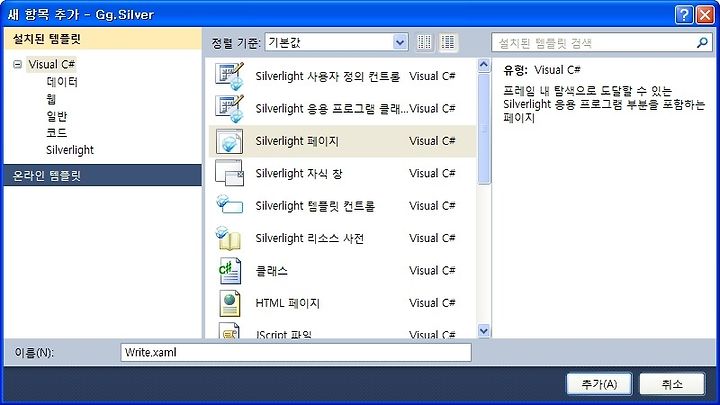This screenshot has height=405, width=720.
Task: Click the HTML 페이지 label
Action: tap(287, 303)
